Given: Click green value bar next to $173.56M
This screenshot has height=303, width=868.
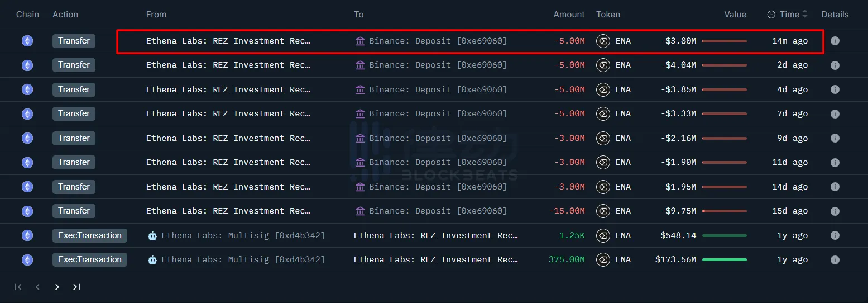Looking at the screenshot, I should point(724,260).
